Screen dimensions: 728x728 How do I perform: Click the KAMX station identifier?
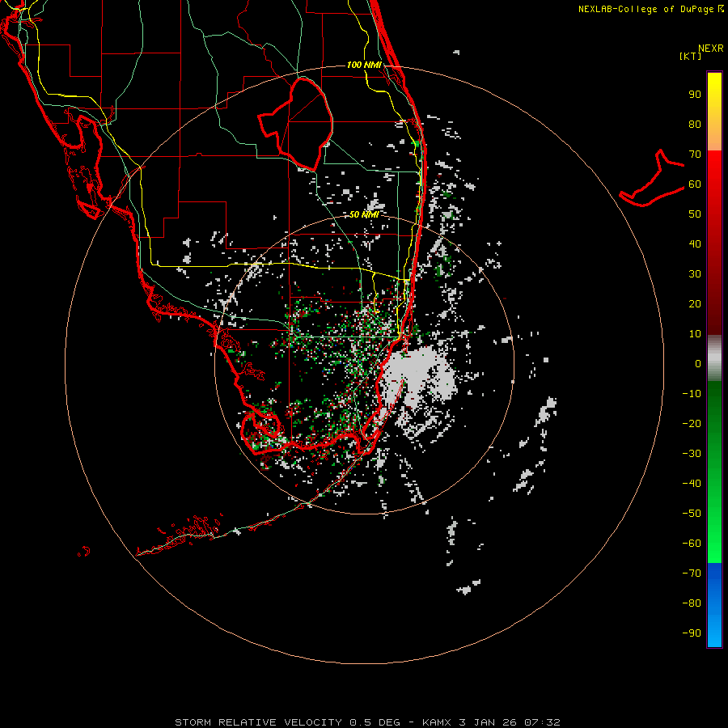[438, 722]
